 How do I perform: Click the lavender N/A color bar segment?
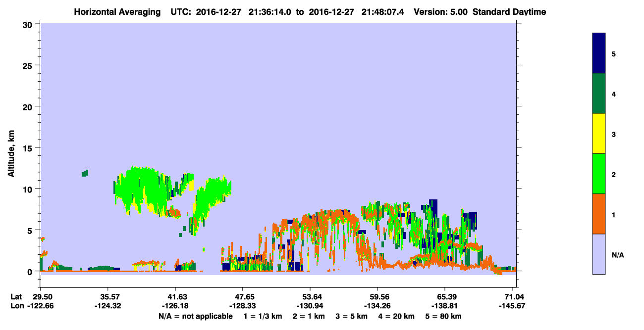(x=599, y=254)
